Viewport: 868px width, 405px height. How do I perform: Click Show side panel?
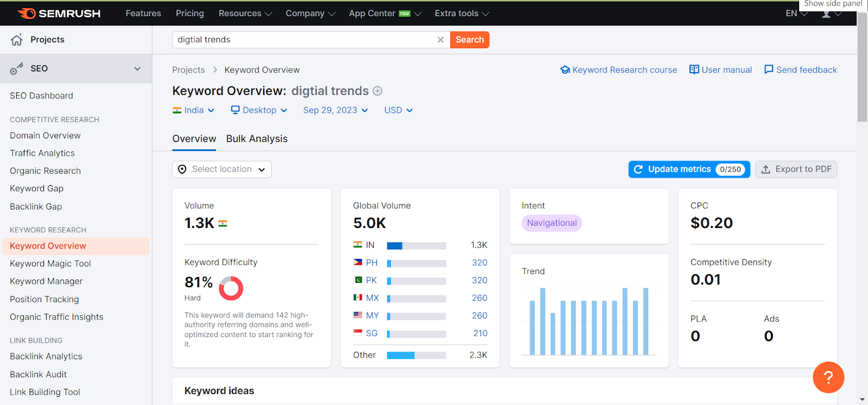coord(833,4)
